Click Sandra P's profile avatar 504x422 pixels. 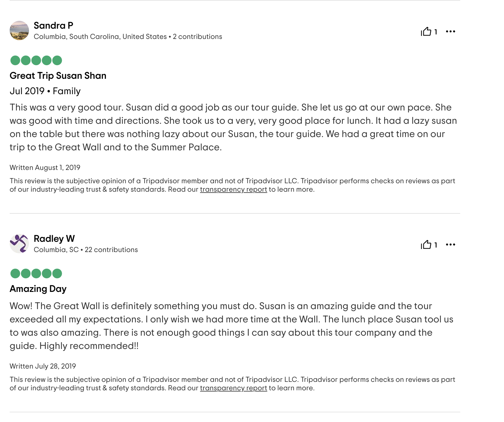tap(19, 30)
